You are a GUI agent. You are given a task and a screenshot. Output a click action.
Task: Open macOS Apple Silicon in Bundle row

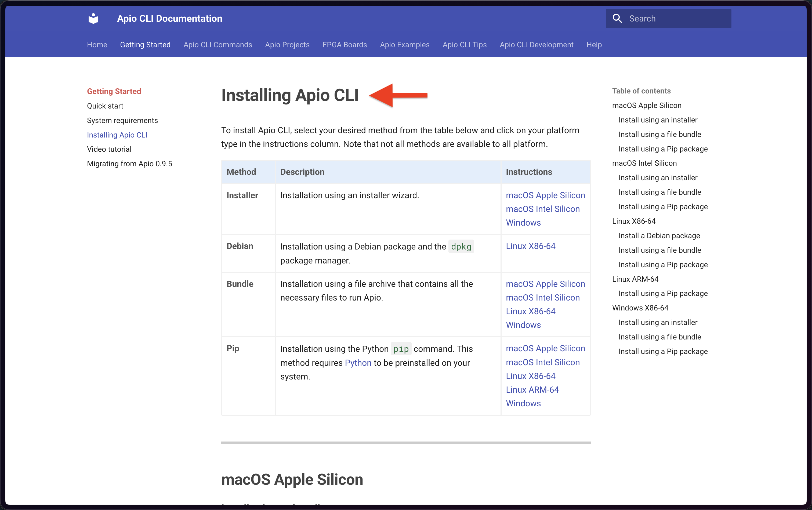click(545, 284)
